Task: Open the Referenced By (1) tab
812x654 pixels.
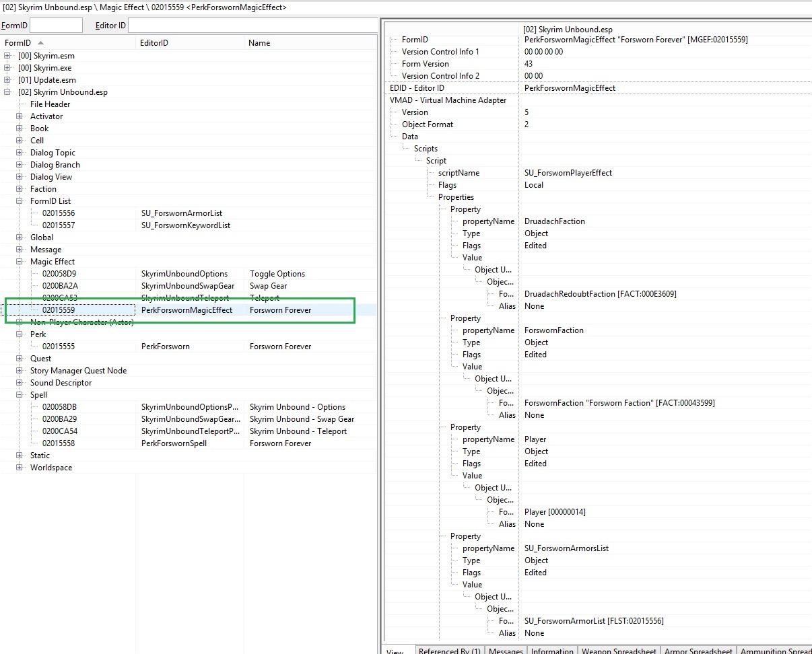Action: pyautogui.click(x=449, y=650)
